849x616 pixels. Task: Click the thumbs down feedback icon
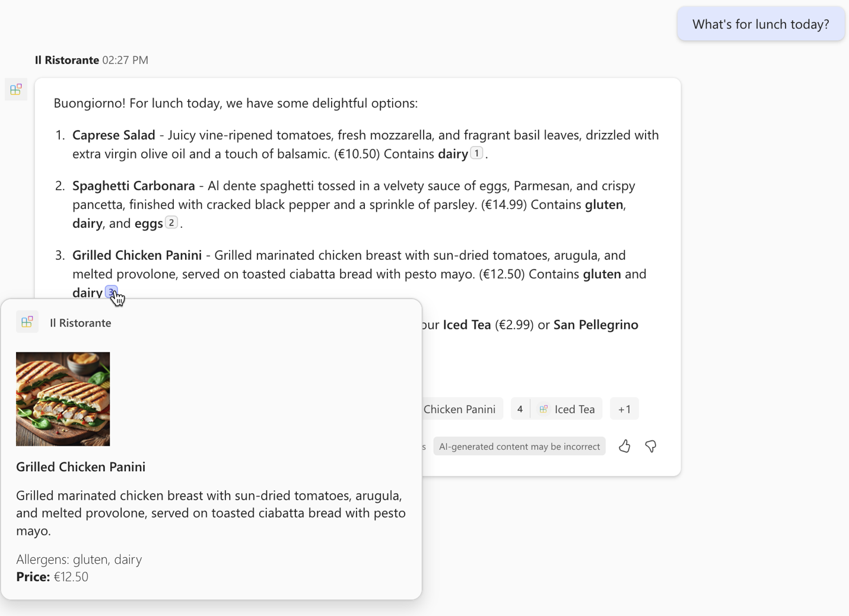click(x=651, y=446)
